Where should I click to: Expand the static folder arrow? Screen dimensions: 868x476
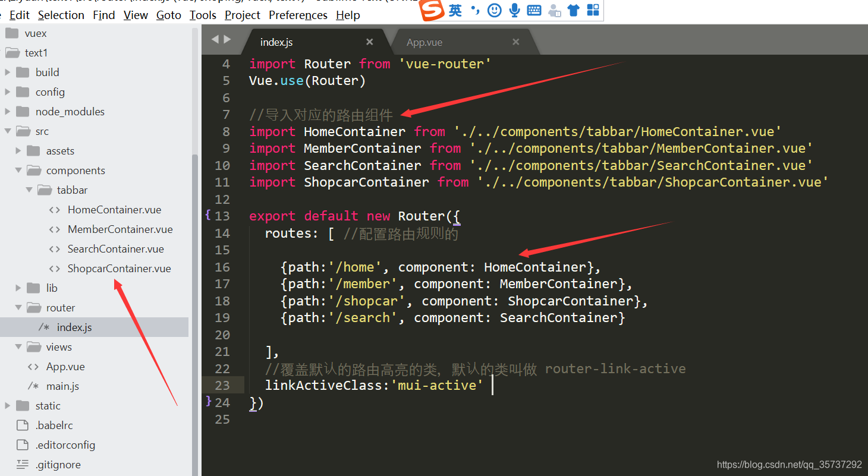[8, 406]
